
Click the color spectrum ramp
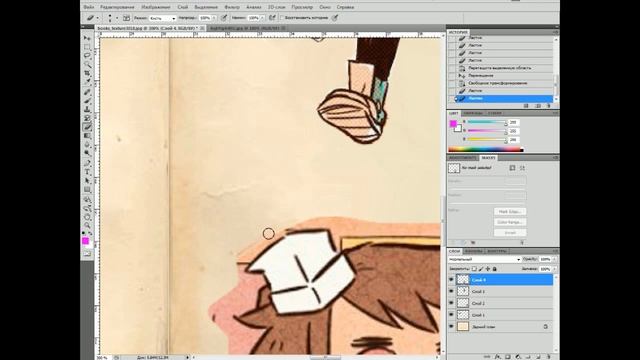click(486, 150)
